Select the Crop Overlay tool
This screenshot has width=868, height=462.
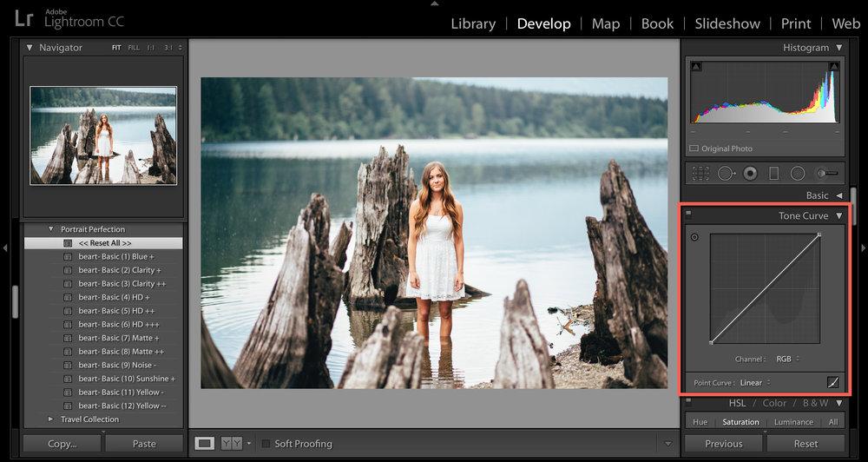[x=700, y=173]
